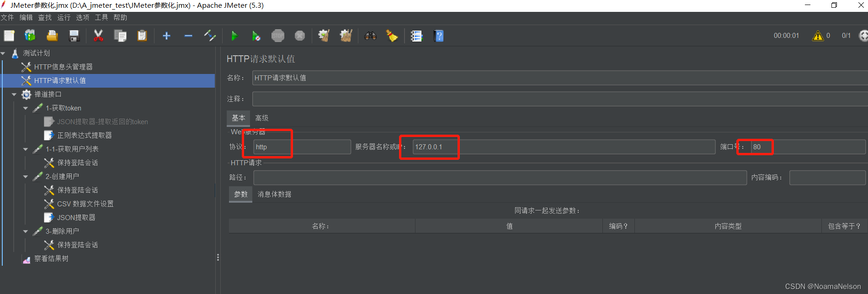868x294 pixels.
Task: Open the 帮助 menu
Action: (120, 17)
